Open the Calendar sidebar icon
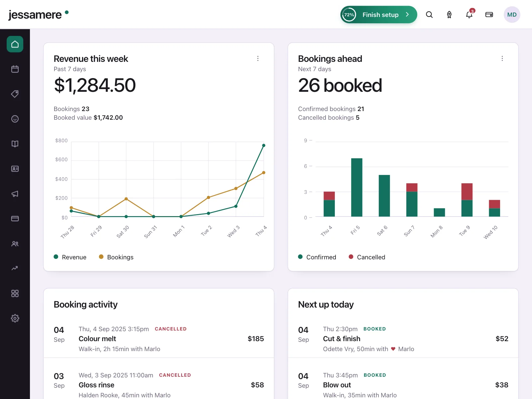 [x=15, y=69]
